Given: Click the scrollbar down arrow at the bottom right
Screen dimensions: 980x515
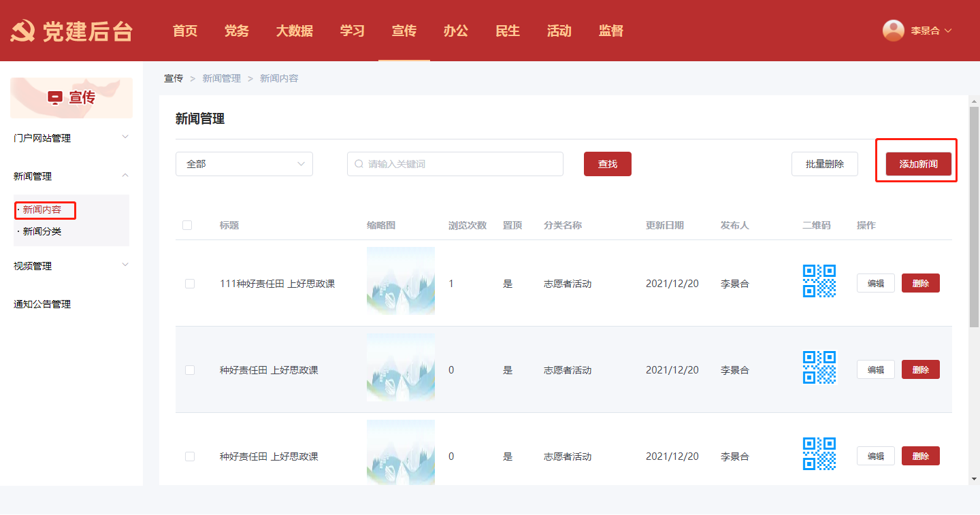Looking at the screenshot, I should pos(974,479).
